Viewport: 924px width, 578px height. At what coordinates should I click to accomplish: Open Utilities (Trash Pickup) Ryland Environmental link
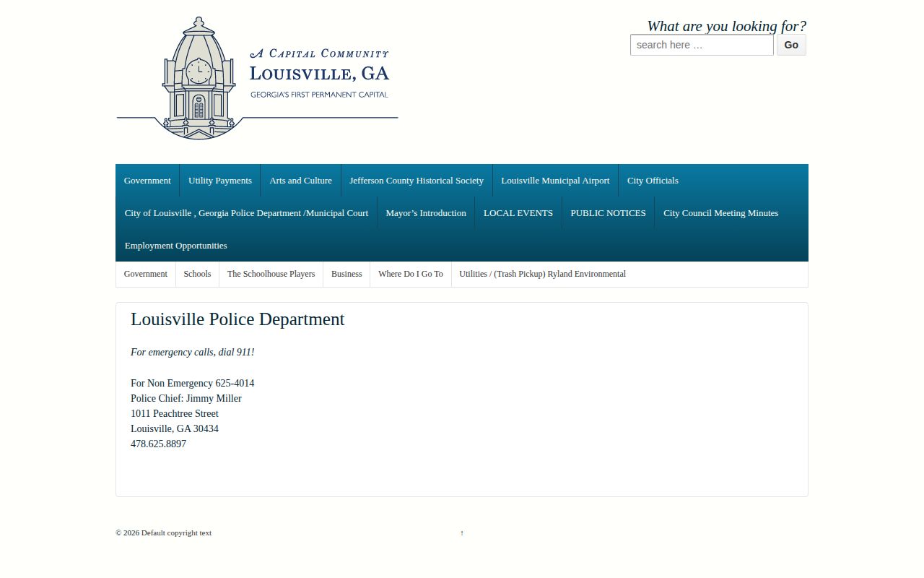(542, 274)
